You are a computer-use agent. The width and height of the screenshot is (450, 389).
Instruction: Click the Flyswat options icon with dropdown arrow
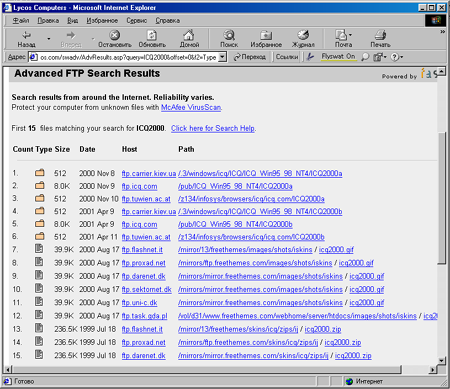tap(379, 57)
